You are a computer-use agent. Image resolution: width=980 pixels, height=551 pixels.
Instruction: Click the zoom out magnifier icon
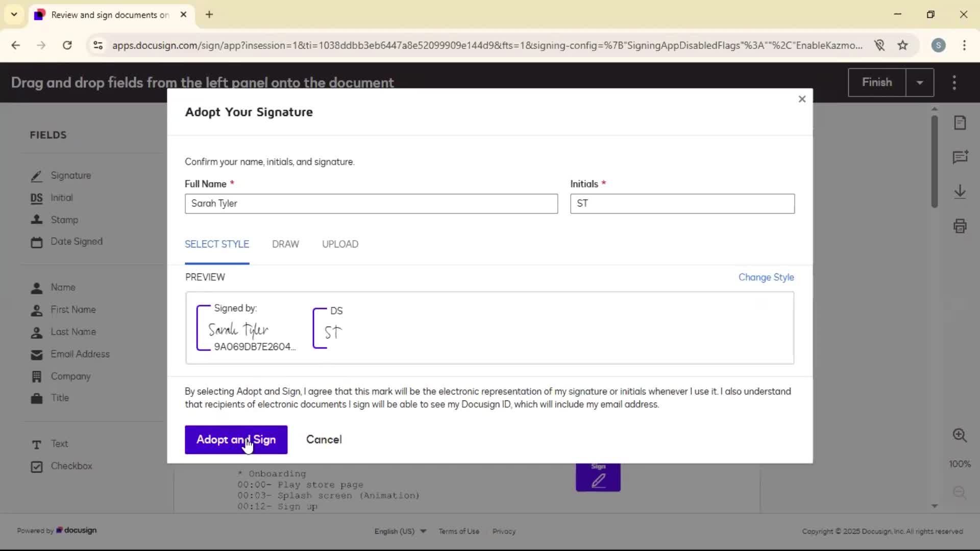pyautogui.click(x=960, y=492)
